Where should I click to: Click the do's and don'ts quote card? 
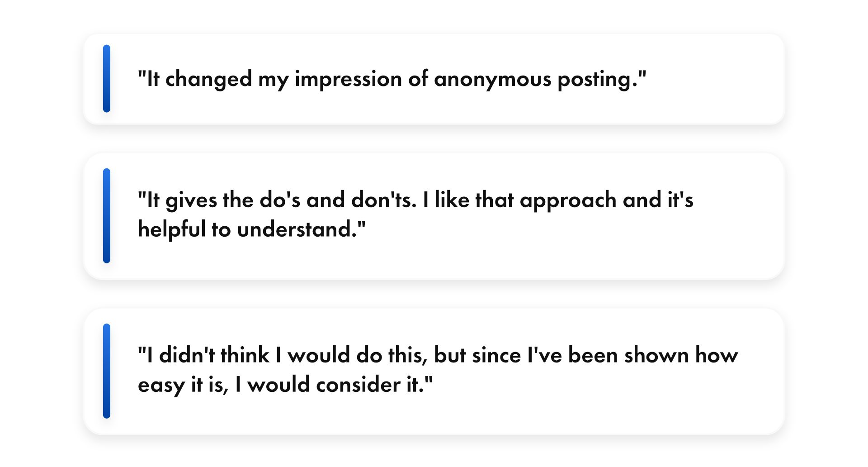tap(434, 216)
